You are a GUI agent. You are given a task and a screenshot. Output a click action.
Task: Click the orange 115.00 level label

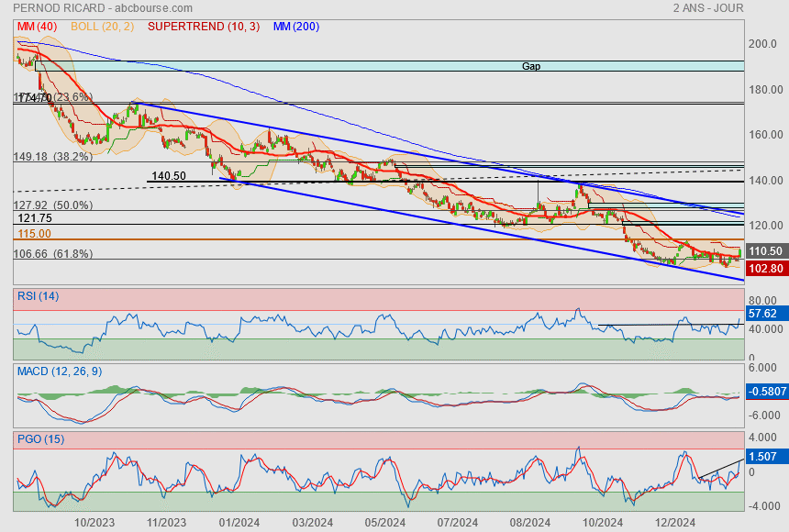pos(34,234)
